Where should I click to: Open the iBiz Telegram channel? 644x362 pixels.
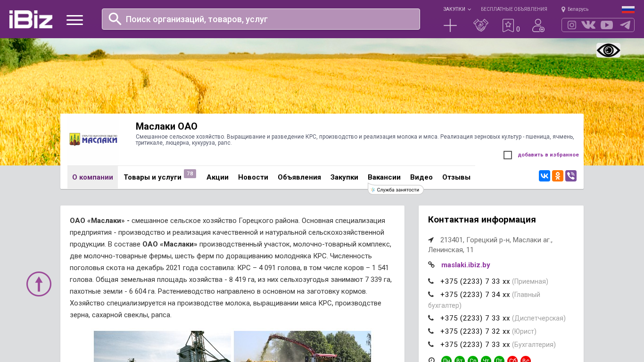(x=625, y=25)
